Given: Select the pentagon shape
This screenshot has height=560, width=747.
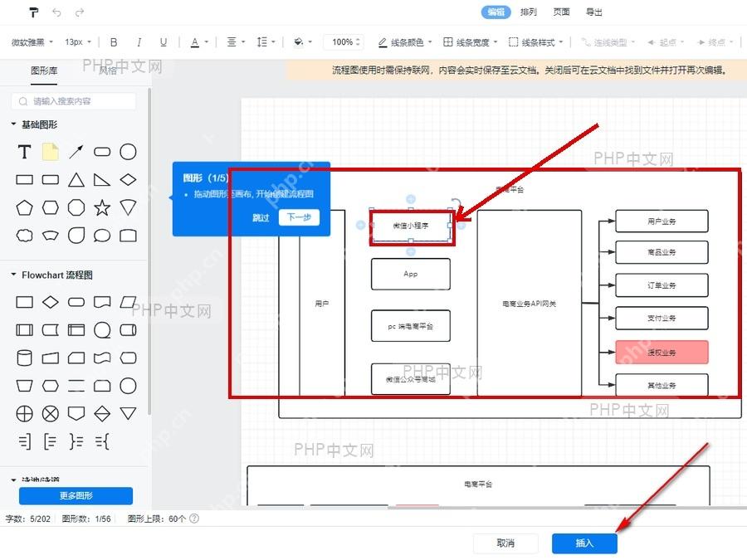Looking at the screenshot, I should [24, 207].
